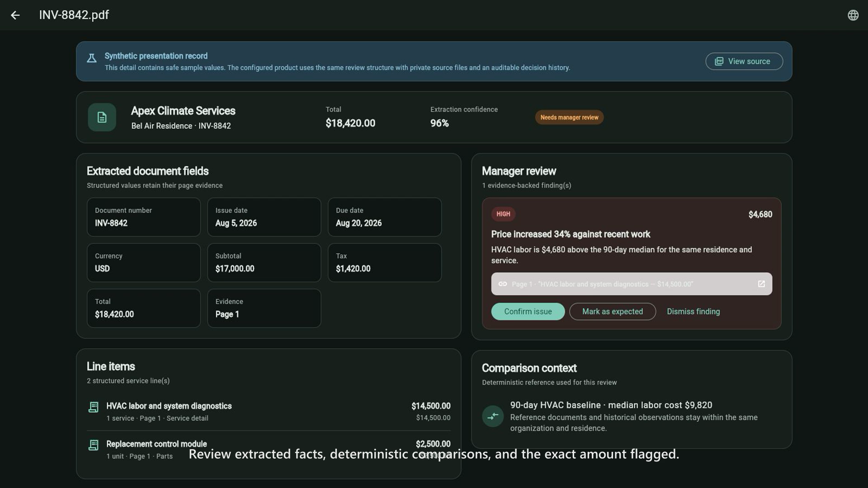This screenshot has height=488, width=868.
Task: Select the Subtotal $17,000.00 field
Action: pos(264,263)
